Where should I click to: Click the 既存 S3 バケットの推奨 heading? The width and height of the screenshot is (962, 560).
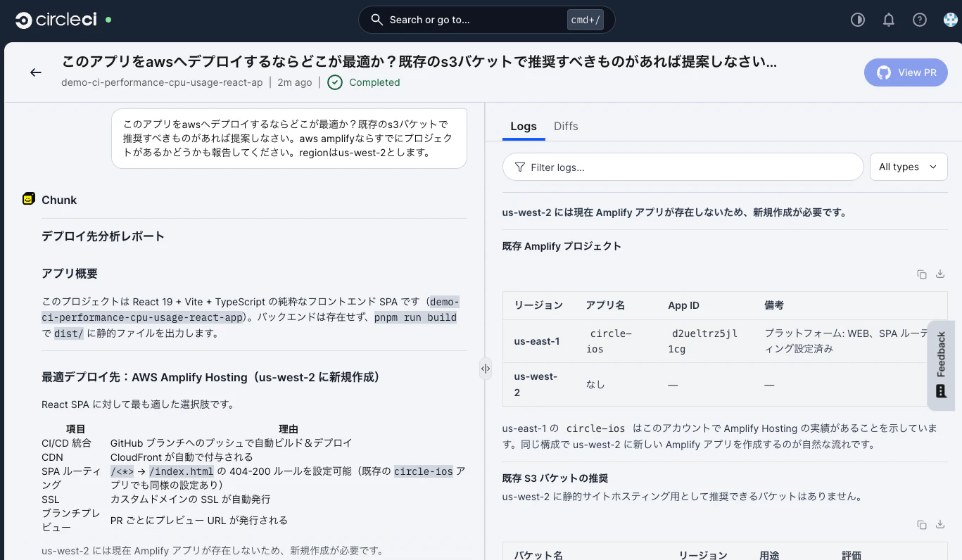(555, 478)
